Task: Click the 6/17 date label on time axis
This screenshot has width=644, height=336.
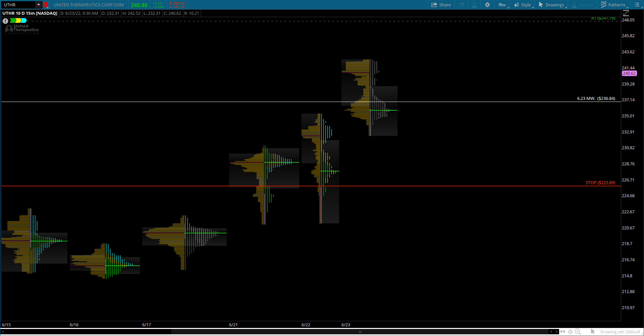Action: click(147, 325)
